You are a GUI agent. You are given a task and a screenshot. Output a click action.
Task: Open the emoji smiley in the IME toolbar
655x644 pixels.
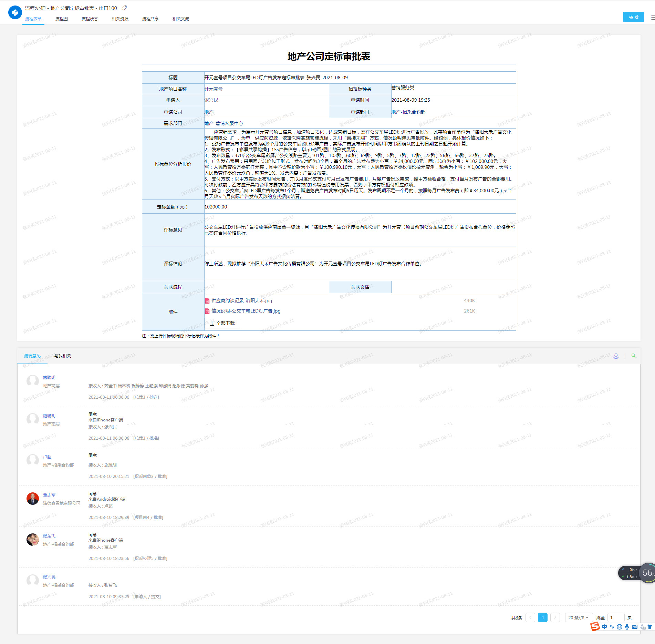coord(620,627)
